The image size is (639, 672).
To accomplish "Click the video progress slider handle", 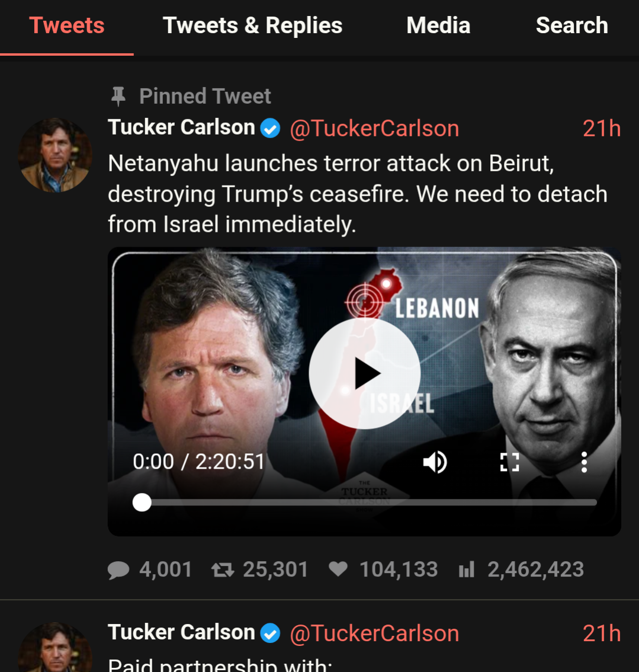I will (142, 503).
